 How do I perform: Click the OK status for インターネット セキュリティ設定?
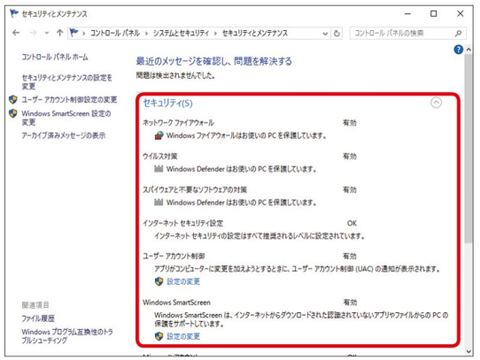coord(352,223)
